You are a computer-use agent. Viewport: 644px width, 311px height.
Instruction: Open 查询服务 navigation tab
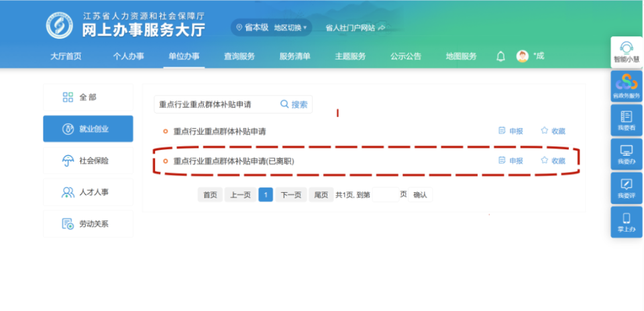pos(239,56)
